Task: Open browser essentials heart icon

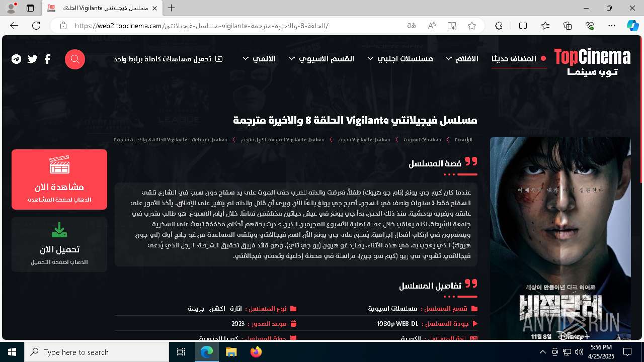Action: click(590, 26)
